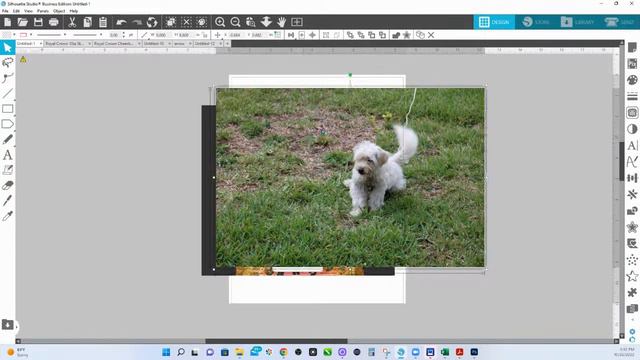Paste with the clipboard icon
The height and width of the screenshot is (360, 640).
pos(103,22)
